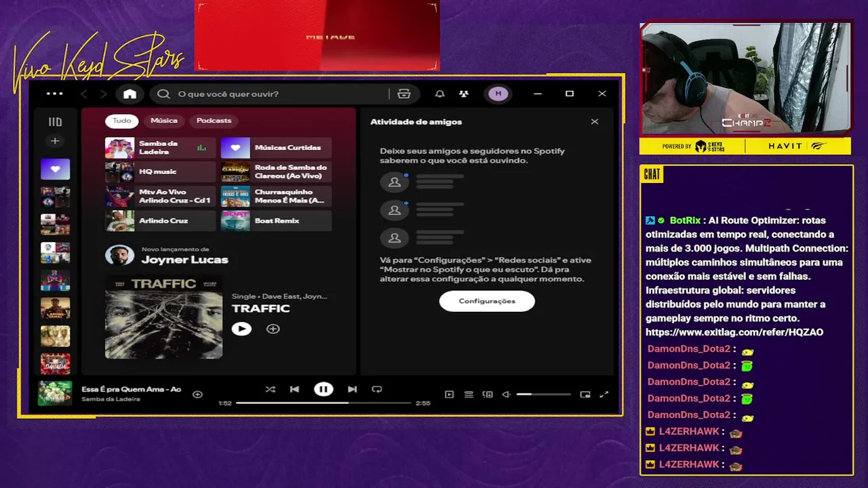Open Churrasquinho Menos É Mais tile
This screenshot has height=488, width=868.
[x=276, y=197]
